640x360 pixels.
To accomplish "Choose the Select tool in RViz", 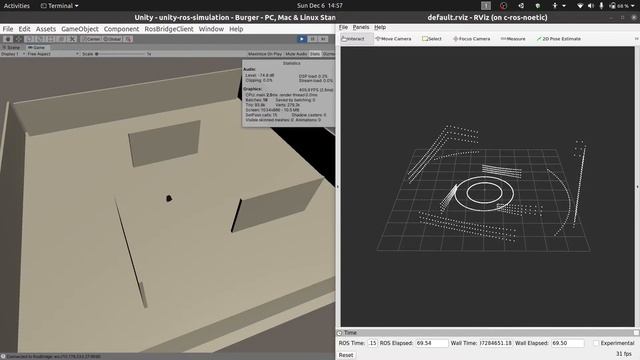I will tap(432, 39).
